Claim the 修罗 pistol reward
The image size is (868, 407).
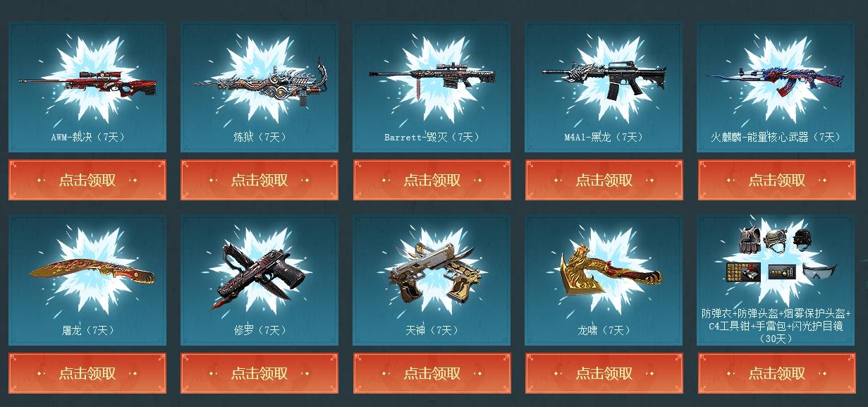tap(259, 373)
